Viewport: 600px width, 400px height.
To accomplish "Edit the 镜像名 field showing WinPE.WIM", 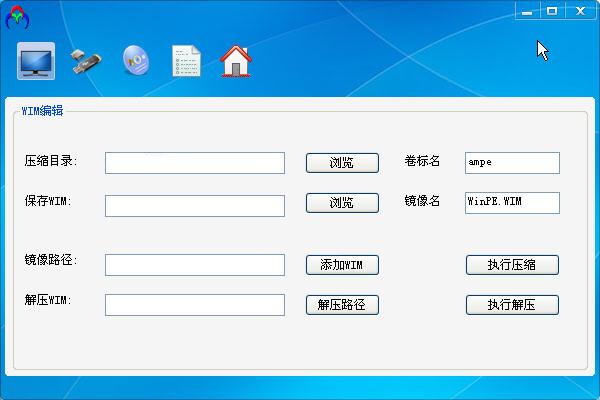I will (512, 203).
